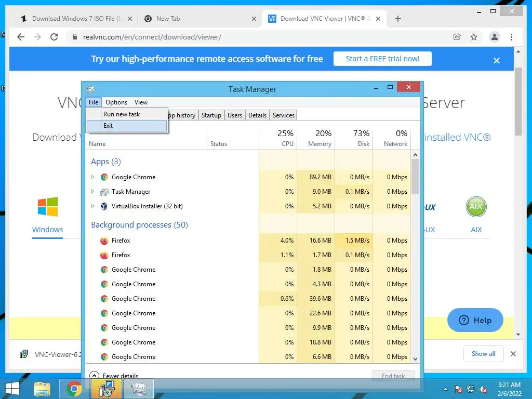Bookmark this page with the star icon
This screenshot has height=399, width=532.
click(x=474, y=37)
